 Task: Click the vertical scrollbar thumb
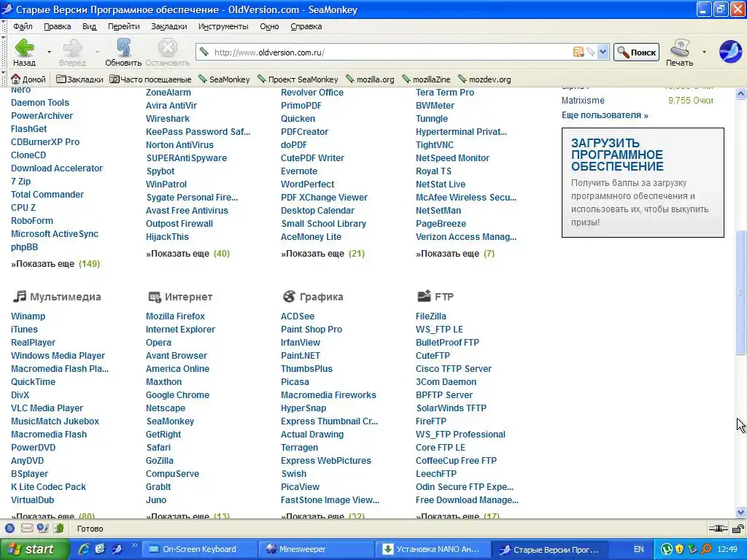[x=740, y=292]
